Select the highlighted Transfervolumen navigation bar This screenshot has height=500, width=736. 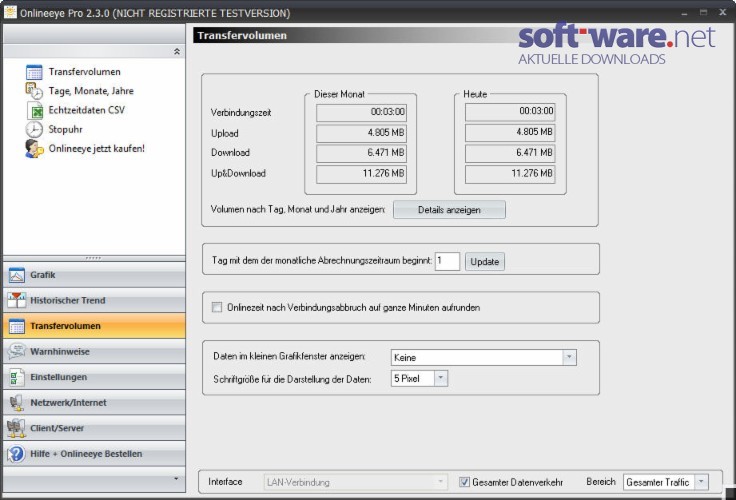pos(94,326)
